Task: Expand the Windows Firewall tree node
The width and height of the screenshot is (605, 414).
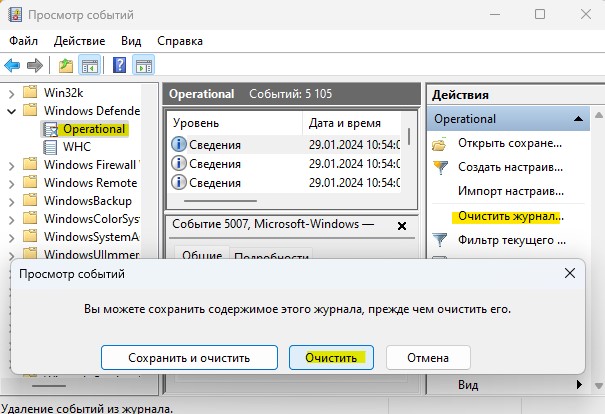Action: coord(11,166)
